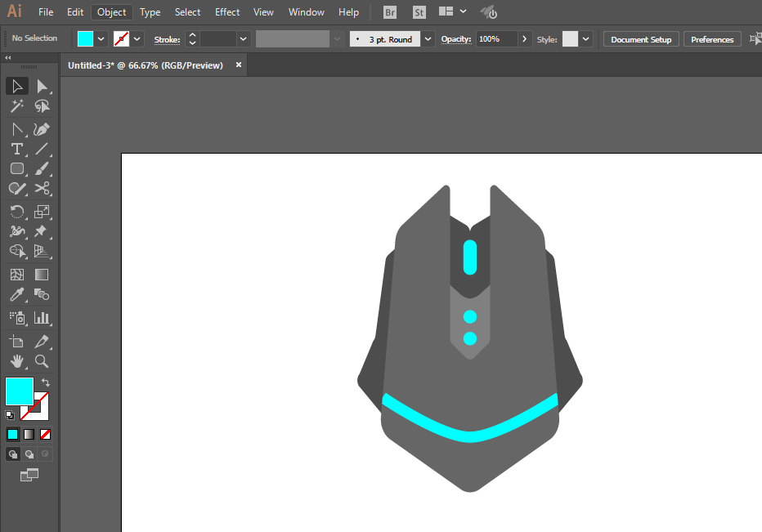Open Preferences from the control bar
Image resolution: width=762 pixels, height=532 pixels.
click(712, 39)
